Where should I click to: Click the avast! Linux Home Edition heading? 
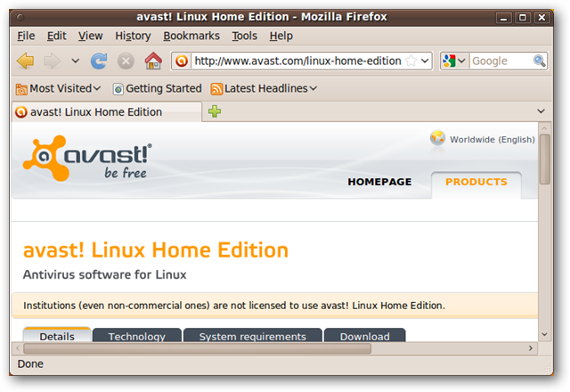coord(156,250)
